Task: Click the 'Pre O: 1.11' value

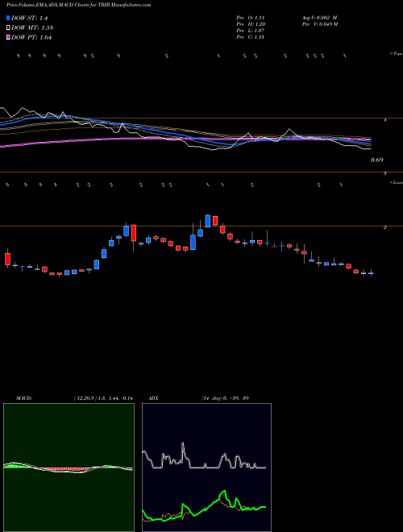Action: coord(251,18)
